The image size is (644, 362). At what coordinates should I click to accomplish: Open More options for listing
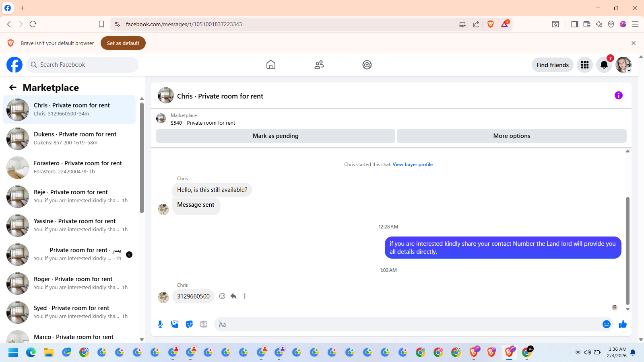[x=512, y=136]
